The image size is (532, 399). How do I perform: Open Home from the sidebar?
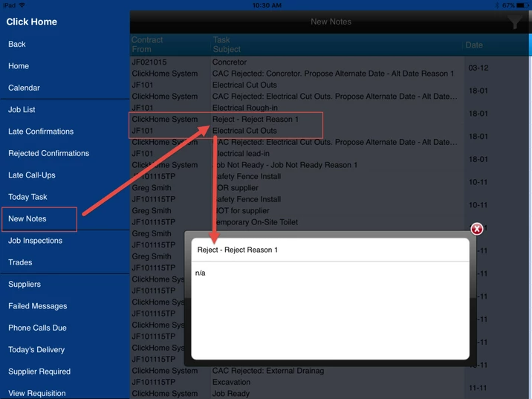(19, 66)
